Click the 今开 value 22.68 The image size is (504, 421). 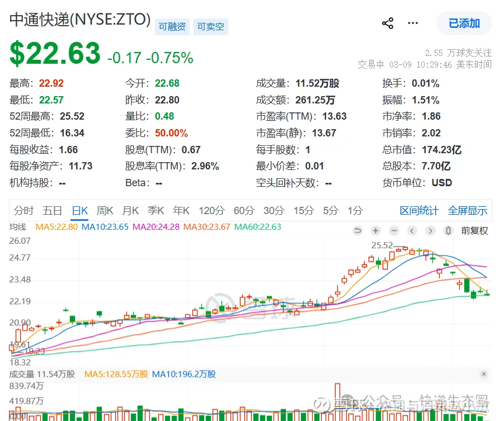pyautogui.click(x=167, y=83)
